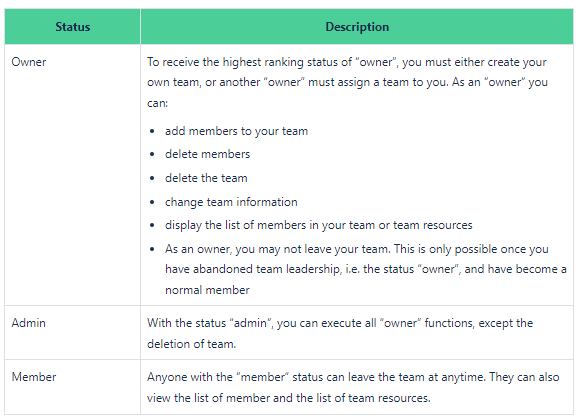The image size is (585, 419).
Task: Click the 'own team, or another owner' line
Action: pos(347,82)
